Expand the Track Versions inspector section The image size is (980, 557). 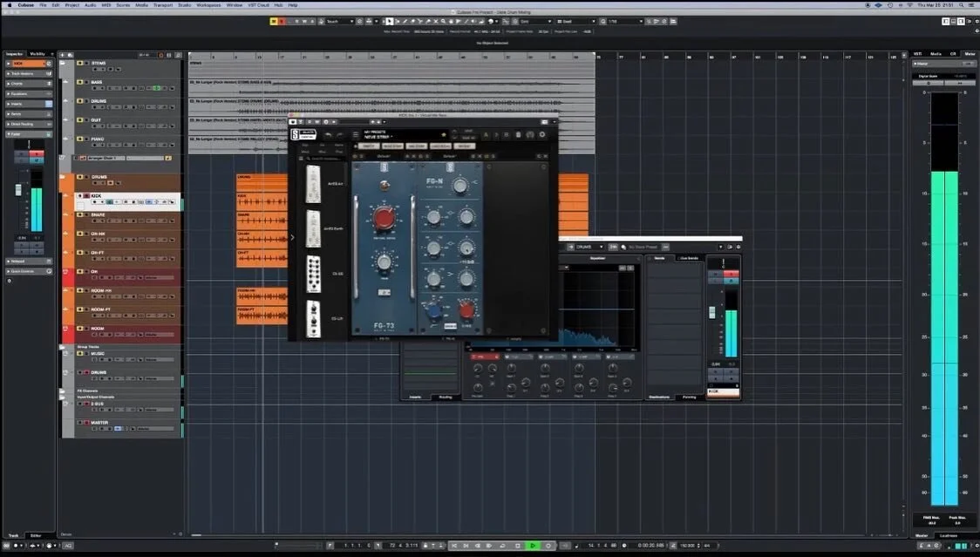click(29, 74)
